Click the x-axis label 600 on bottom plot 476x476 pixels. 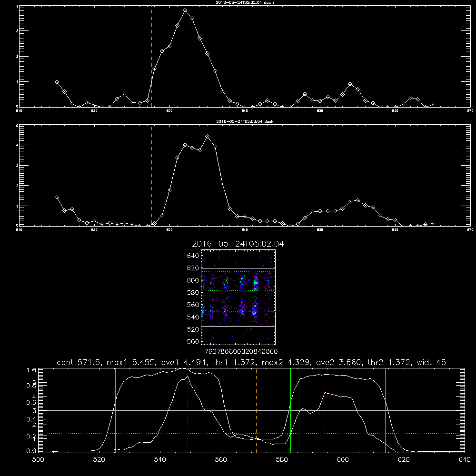click(343, 460)
